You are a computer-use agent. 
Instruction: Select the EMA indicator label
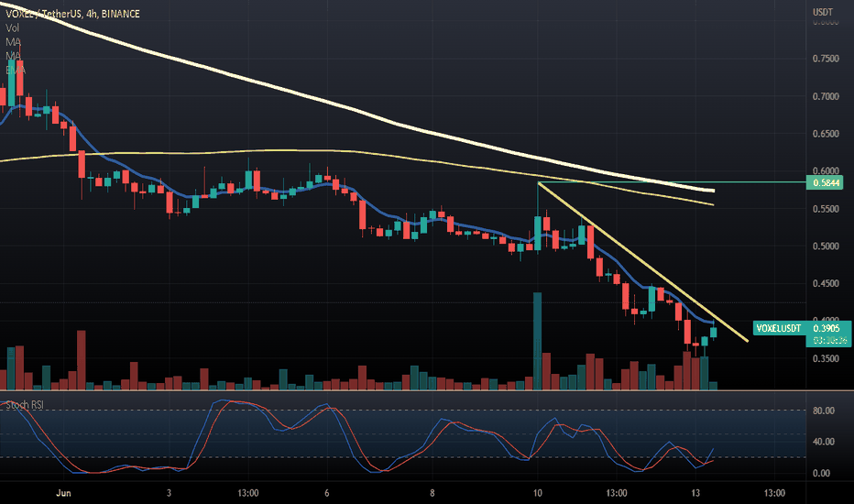(16, 71)
